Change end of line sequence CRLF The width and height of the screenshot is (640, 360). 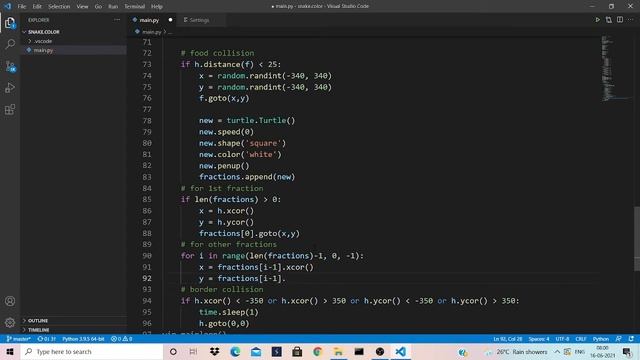click(x=580, y=339)
